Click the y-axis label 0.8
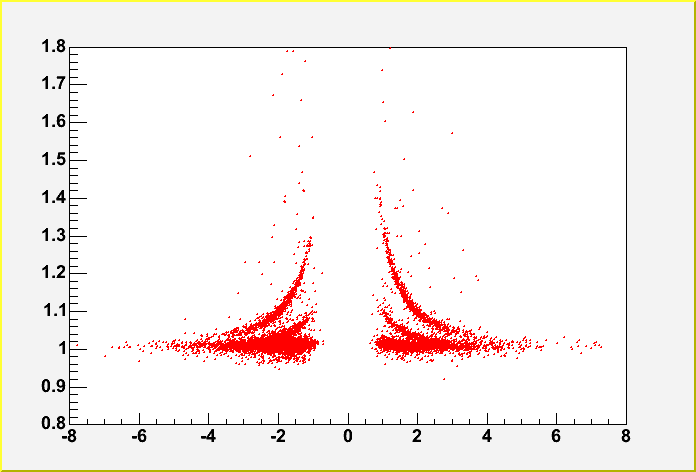696x472 pixels. coord(53,423)
